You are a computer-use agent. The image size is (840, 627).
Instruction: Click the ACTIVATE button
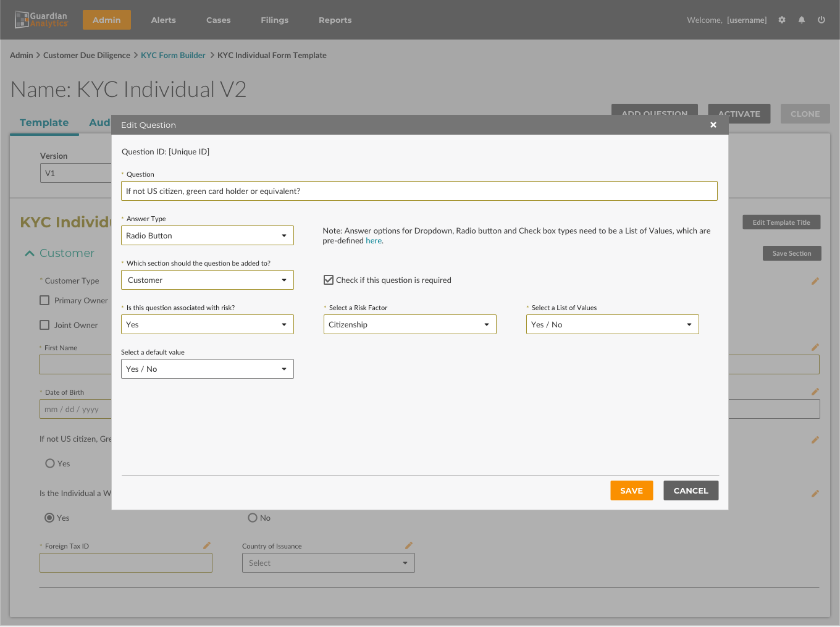739,114
